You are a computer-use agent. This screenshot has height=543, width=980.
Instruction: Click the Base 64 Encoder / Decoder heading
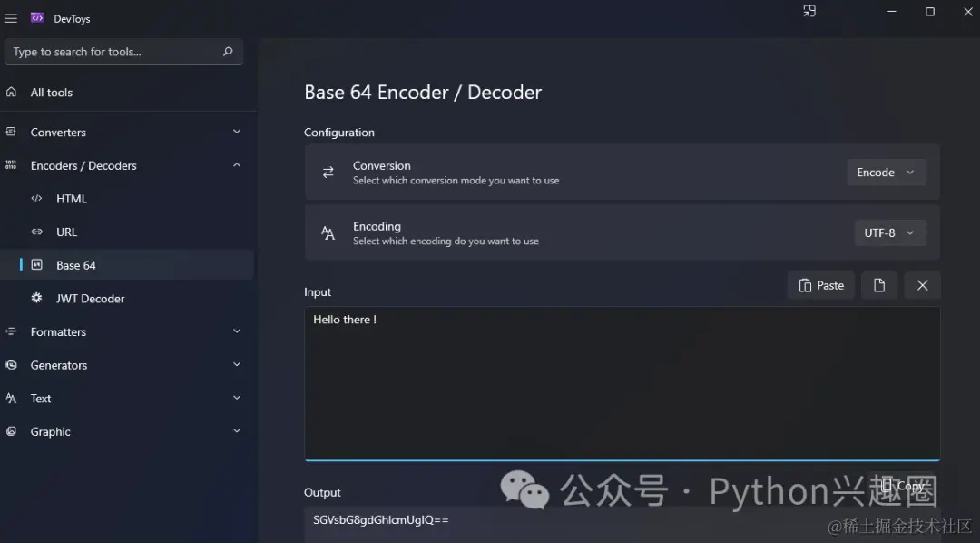tap(423, 92)
